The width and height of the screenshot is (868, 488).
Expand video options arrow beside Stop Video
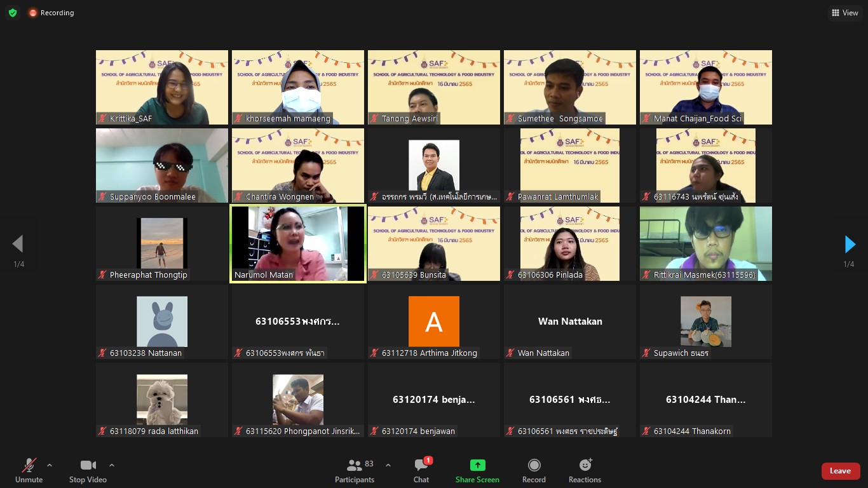pos(112,465)
